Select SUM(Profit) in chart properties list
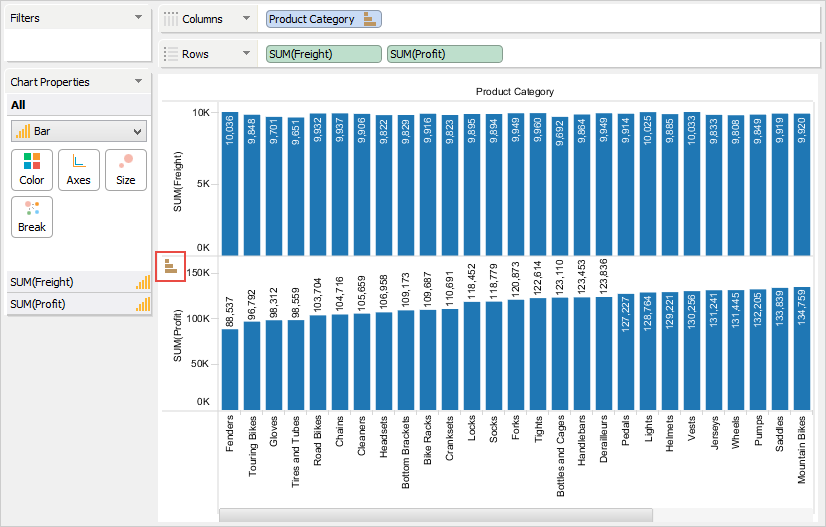The width and height of the screenshot is (826, 527). click(78, 305)
